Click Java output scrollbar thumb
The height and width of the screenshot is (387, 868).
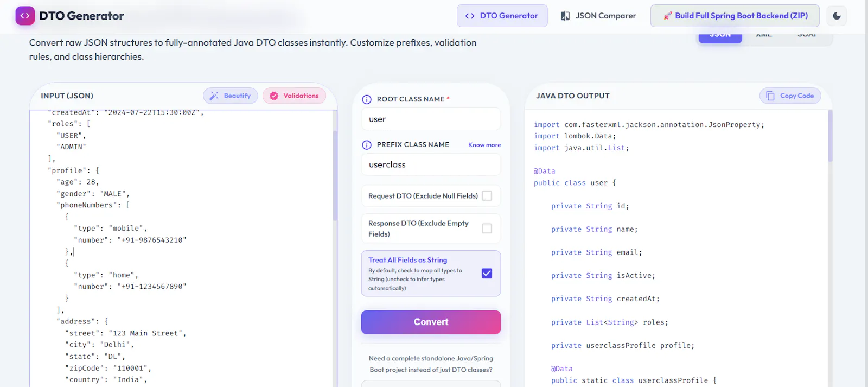pos(830,136)
